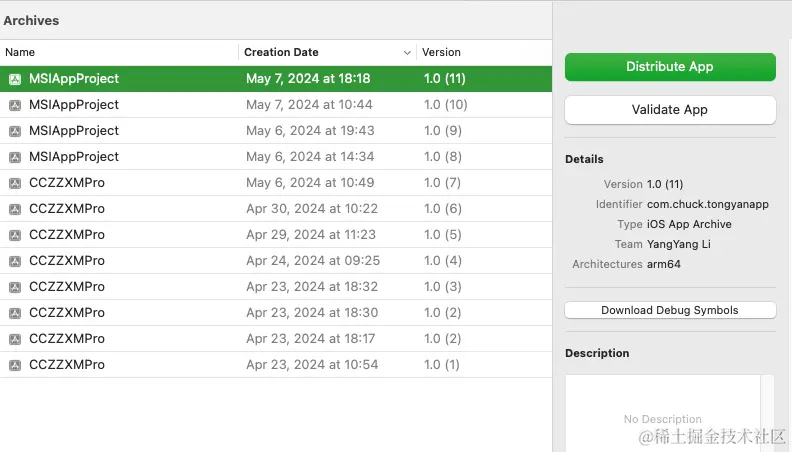Click archive icon of CCZZXMPro version 1.0 (1)
The height and width of the screenshot is (452, 792).
tap(15, 365)
